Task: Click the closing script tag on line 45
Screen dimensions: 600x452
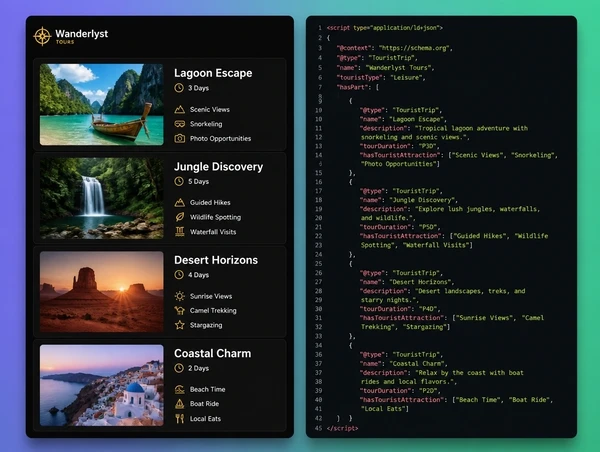Action: 342,428
